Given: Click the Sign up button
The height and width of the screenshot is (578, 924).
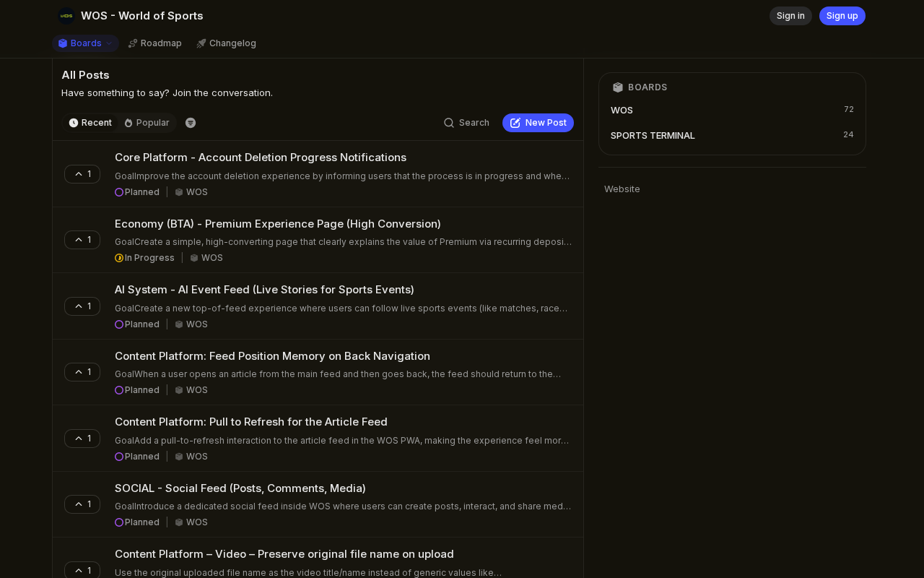Looking at the screenshot, I should [842, 16].
